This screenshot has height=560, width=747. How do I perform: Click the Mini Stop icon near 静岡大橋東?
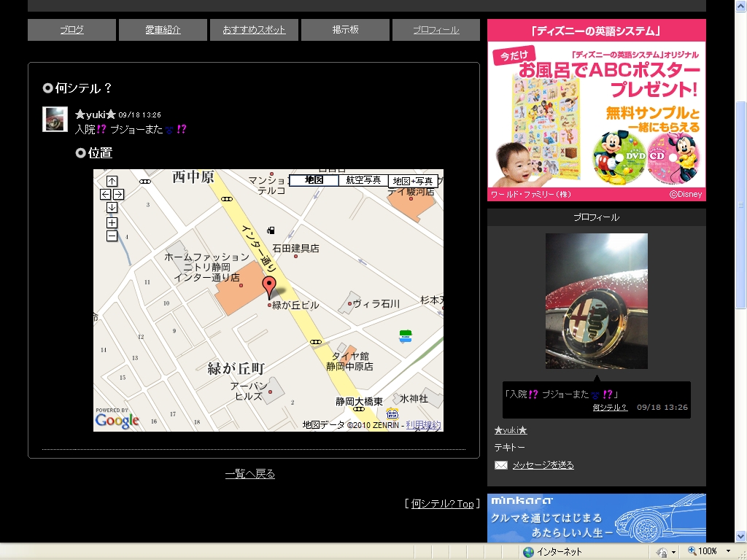[392, 413]
